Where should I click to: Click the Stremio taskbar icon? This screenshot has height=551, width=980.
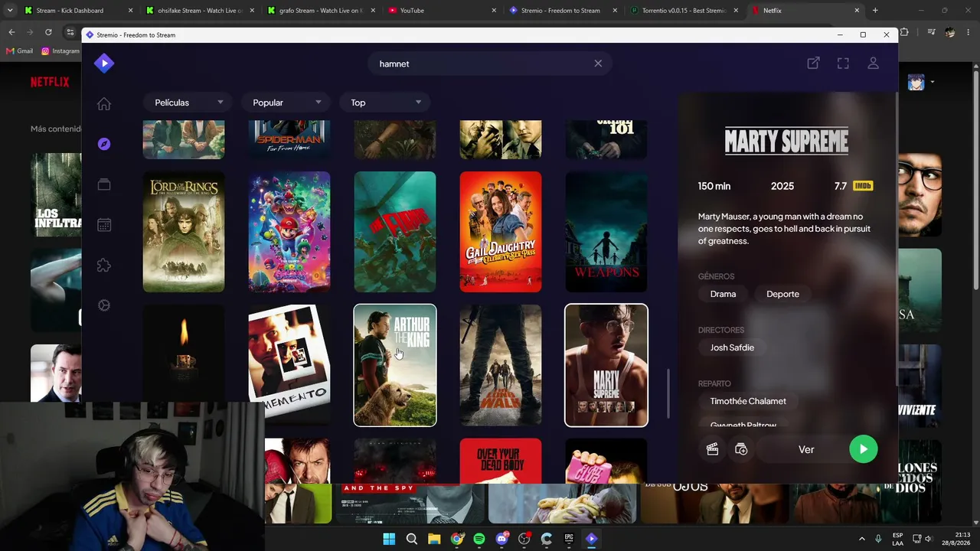point(591,539)
